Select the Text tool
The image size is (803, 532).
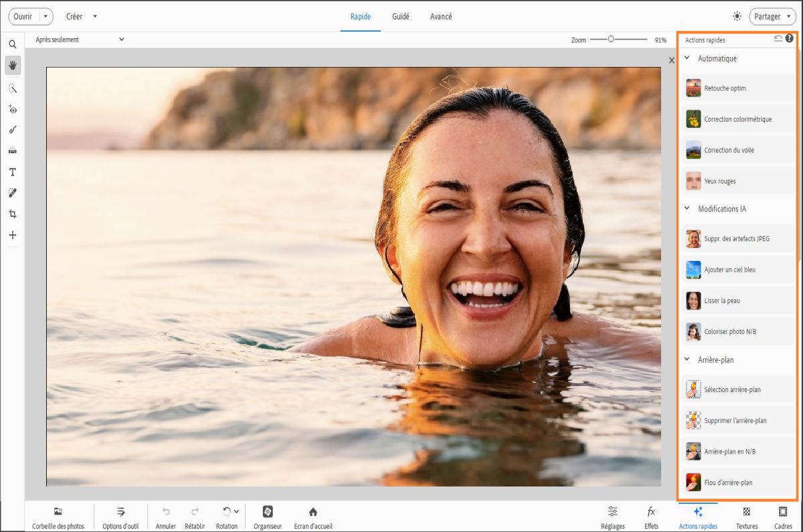tap(12, 172)
